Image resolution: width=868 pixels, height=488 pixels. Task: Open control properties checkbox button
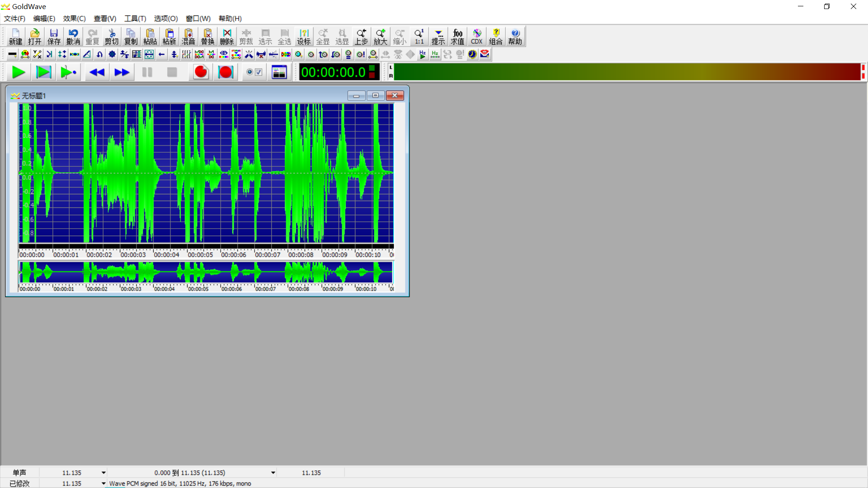254,72
